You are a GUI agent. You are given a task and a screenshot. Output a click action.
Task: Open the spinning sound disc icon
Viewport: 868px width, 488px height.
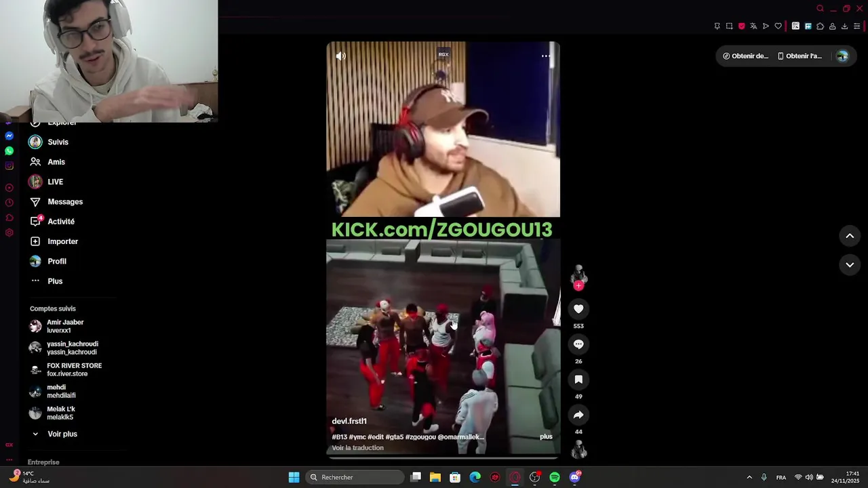pyautogui.click(x=578, y=449)
